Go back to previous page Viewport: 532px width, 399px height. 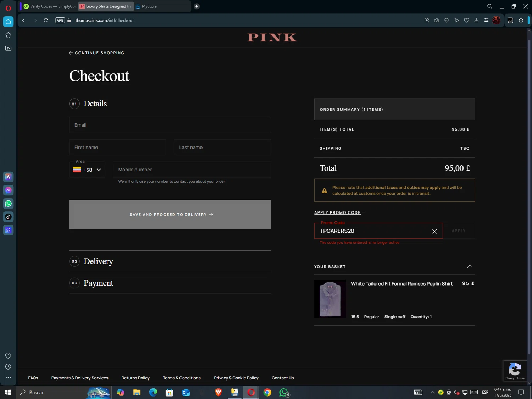[x=23, y=20]
